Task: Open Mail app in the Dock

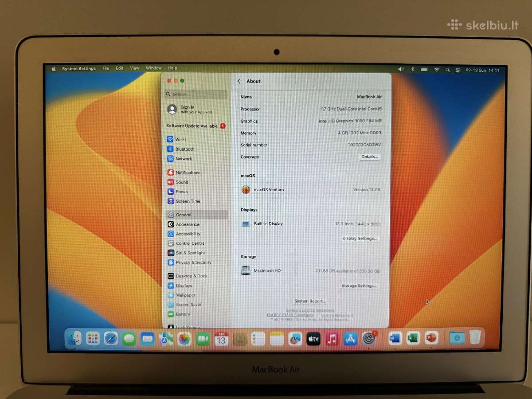Action: [x=147, y=339]
